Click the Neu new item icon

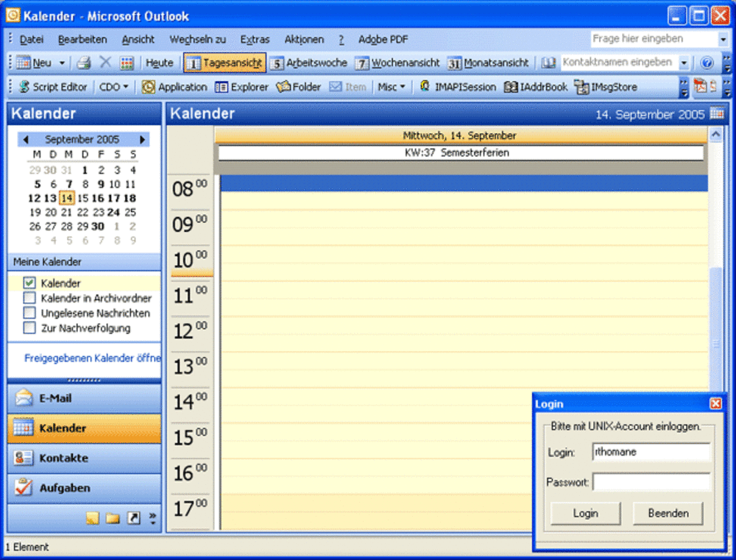[24, 63]
